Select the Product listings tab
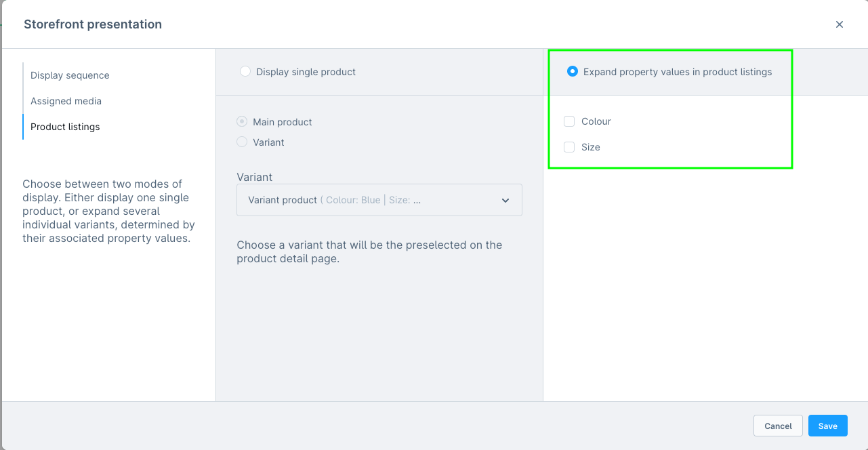 pyautogui.click(x=65, y=127)
